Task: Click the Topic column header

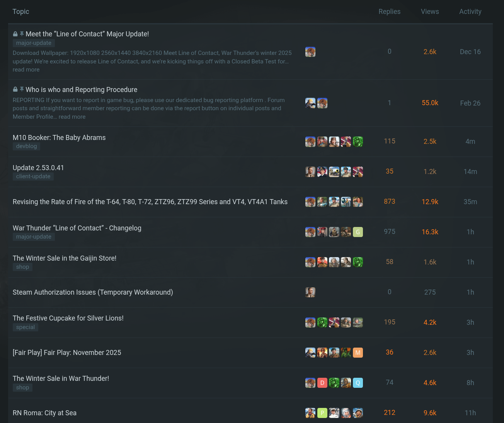Action: click(21, 12)
